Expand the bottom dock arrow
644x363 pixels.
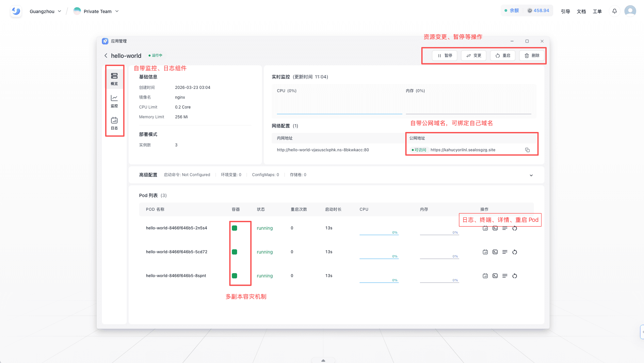[x=323, y=360]
